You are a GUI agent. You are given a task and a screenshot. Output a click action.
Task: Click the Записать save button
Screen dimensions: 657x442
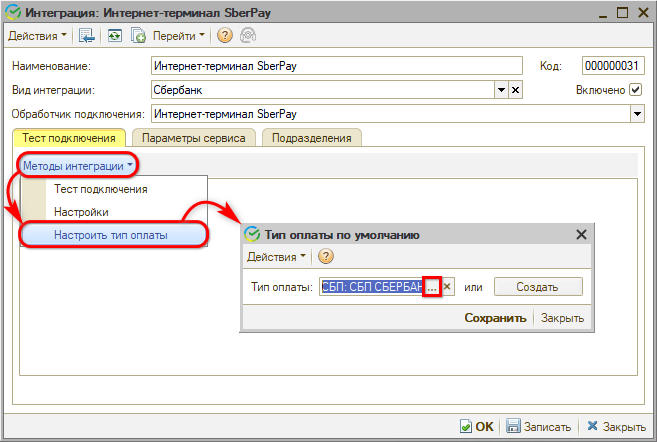[539, 426]
